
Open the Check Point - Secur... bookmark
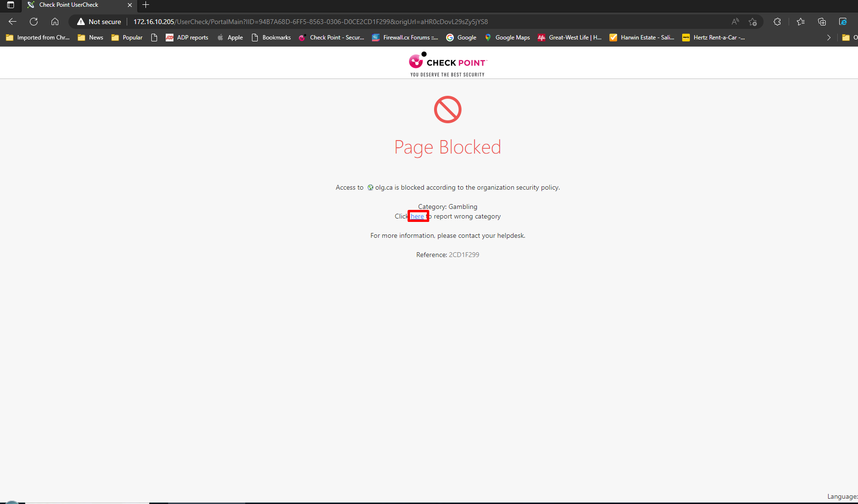(331, 38)
